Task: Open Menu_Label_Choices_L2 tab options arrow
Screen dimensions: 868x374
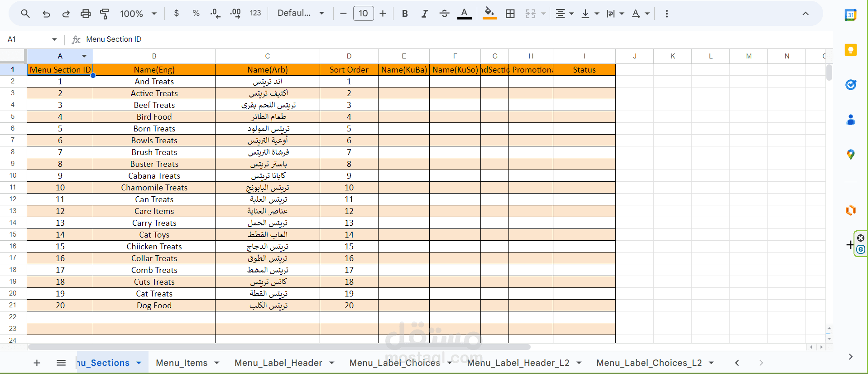Action: point(711,363)
